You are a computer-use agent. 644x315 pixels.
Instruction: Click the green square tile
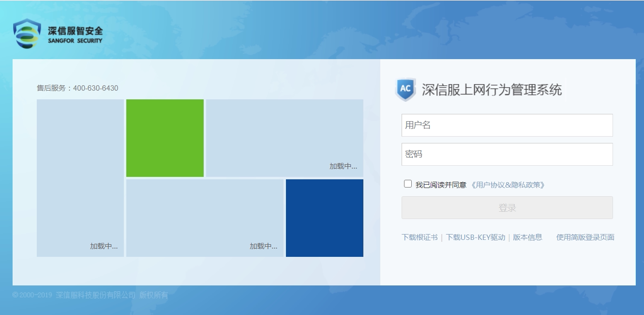(x=165, y=138)
